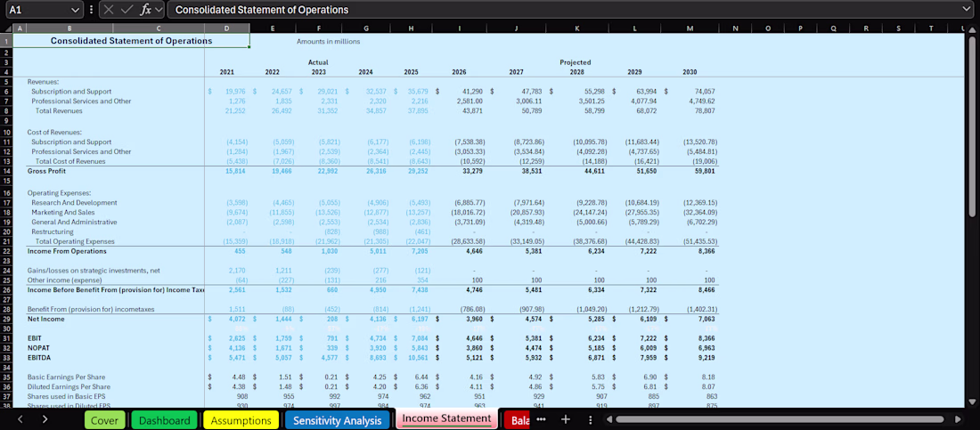980x430 pixels.
Task: Open the Sensitivity Analysis sheet tab
Action: click(x=337, y=420)
